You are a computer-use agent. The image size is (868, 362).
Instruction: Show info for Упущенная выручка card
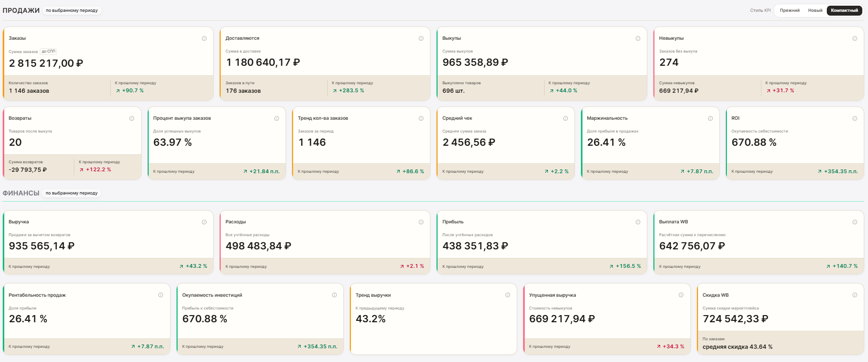[x=681, y=295]
